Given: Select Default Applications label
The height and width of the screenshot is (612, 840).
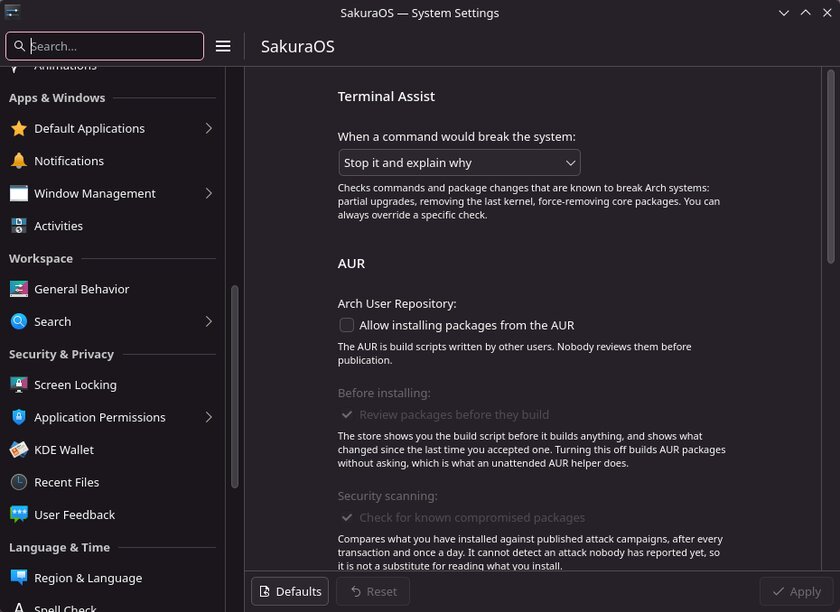Looking at the screenshot, I should click(89, 129).
